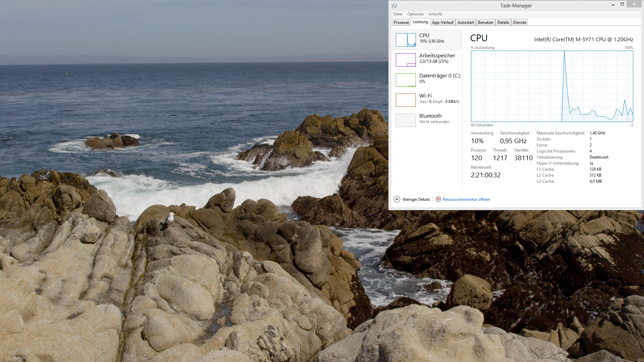Switch to the Autostart tab
Image resolution: width=644 pixels, height=362 pixels.
pos(466,22)
